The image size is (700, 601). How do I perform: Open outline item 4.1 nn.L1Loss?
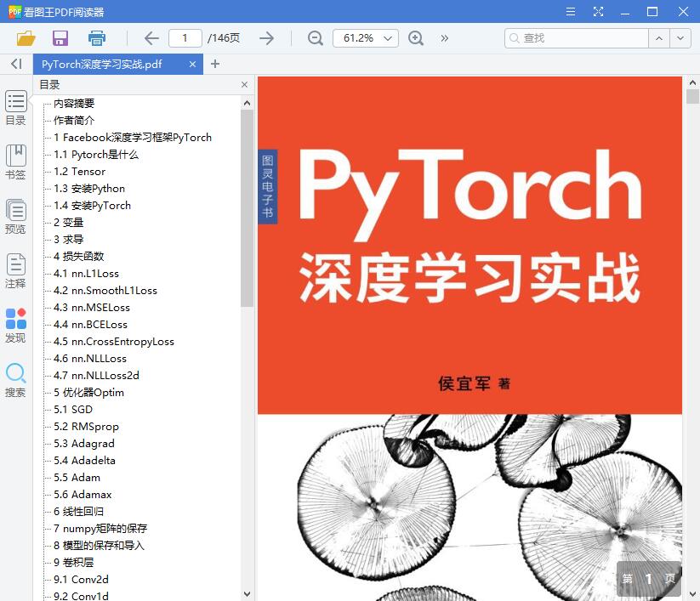(86, 274)
